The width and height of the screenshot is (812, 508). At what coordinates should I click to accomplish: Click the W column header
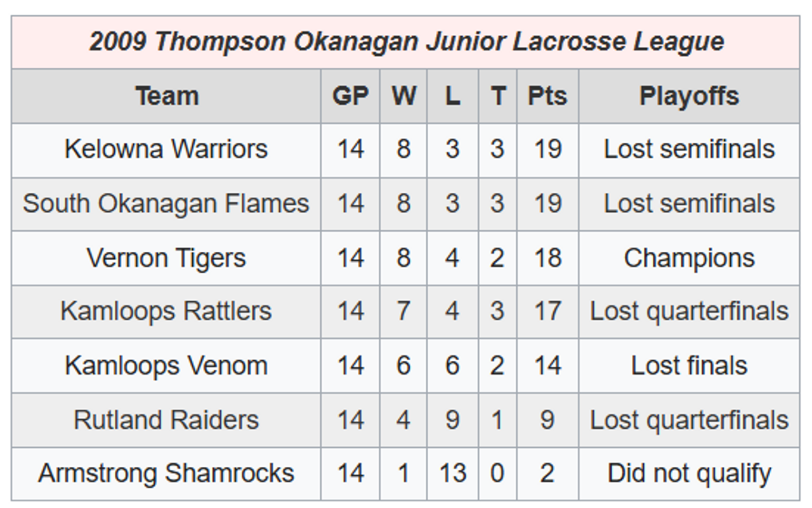click(403, 96)
